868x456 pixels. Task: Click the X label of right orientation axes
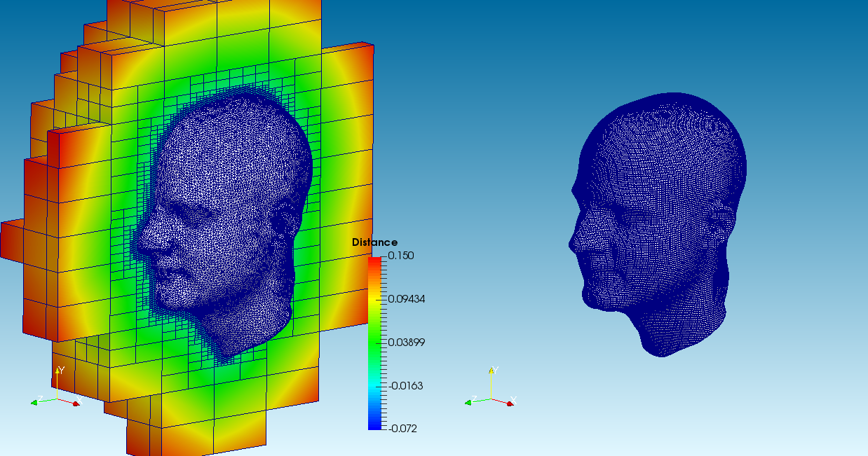tap(513, 400)
